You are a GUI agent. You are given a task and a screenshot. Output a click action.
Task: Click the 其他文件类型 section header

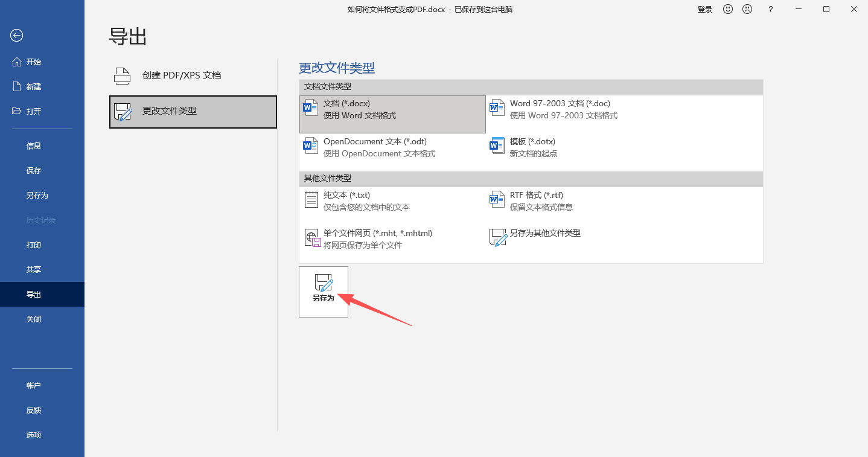(x=531, y=179)
